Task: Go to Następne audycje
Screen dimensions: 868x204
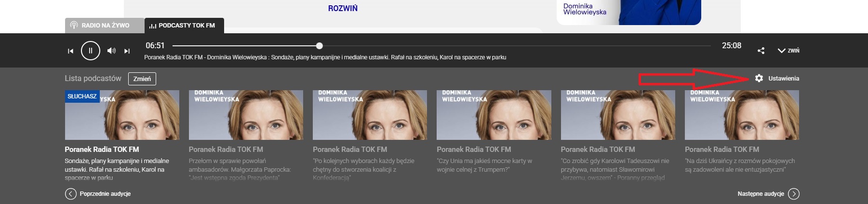Action: [768, 194]
